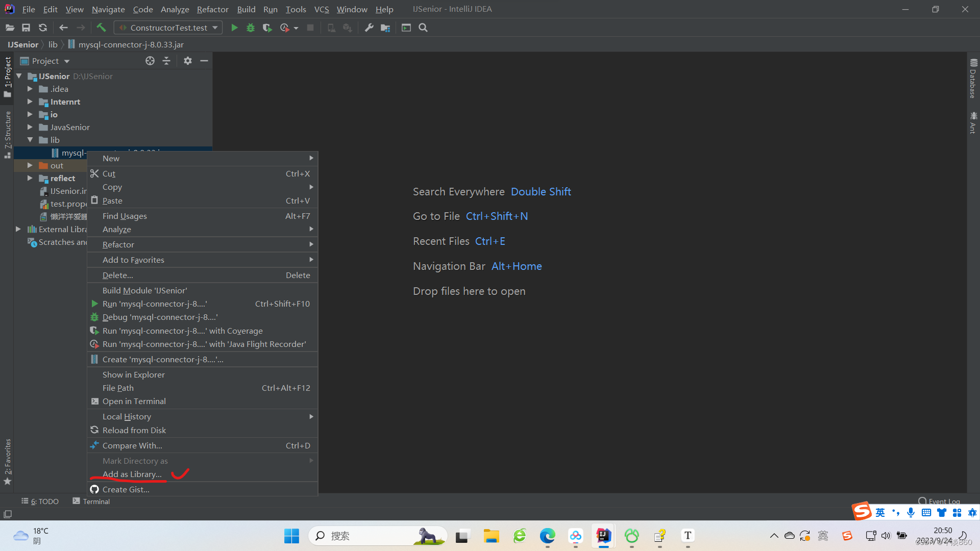Click Synchronize reload icon in toolbar
Screen dimensions: 980x551
coord(43,28)
